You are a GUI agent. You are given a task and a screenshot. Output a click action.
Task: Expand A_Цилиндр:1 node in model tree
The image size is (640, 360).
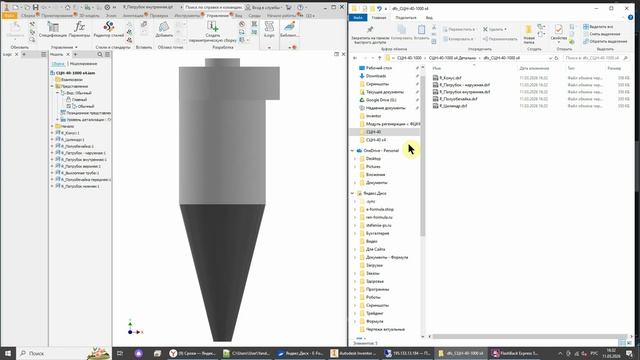coord(52,140)
